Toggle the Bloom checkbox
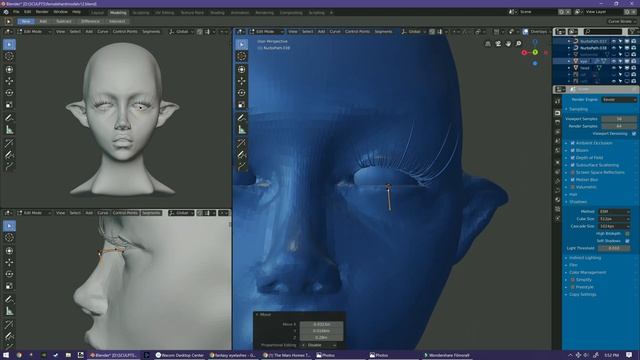640x360 pixels. (x=573, y=151)
